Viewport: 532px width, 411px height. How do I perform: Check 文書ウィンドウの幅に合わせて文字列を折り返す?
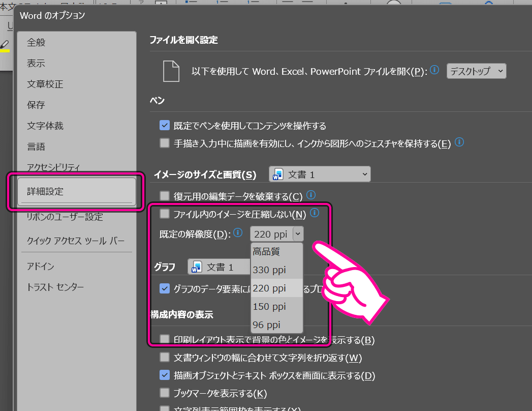coord(165,357)
